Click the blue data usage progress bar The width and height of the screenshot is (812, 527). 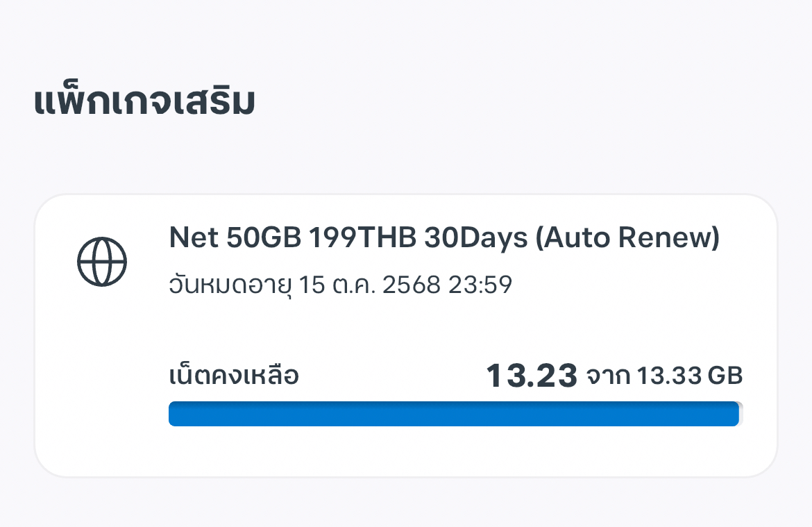pyautogui.click(x=452, y=414)
